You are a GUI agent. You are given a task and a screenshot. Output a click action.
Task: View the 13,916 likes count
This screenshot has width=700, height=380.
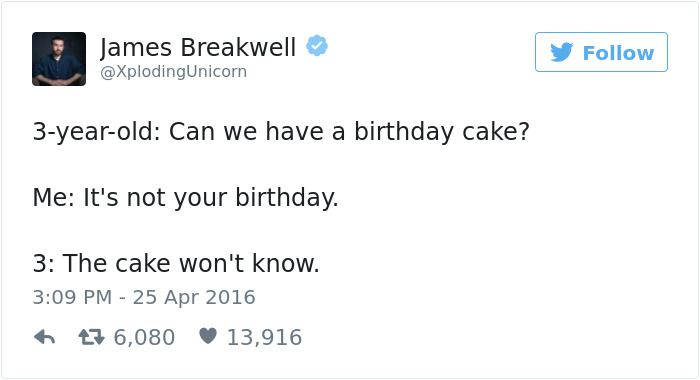click(265, 338)
